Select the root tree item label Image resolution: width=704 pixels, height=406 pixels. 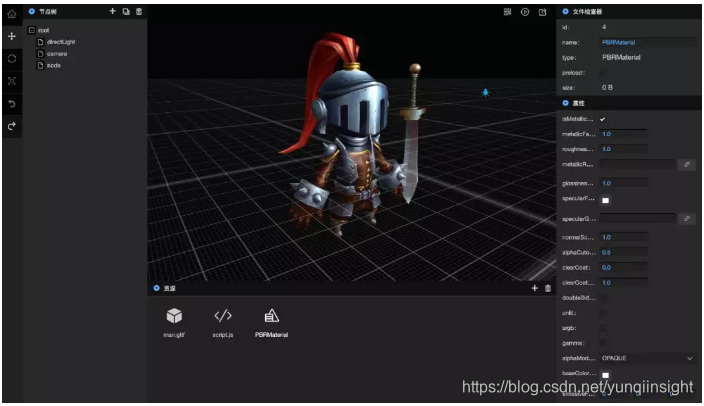[44, 30]
